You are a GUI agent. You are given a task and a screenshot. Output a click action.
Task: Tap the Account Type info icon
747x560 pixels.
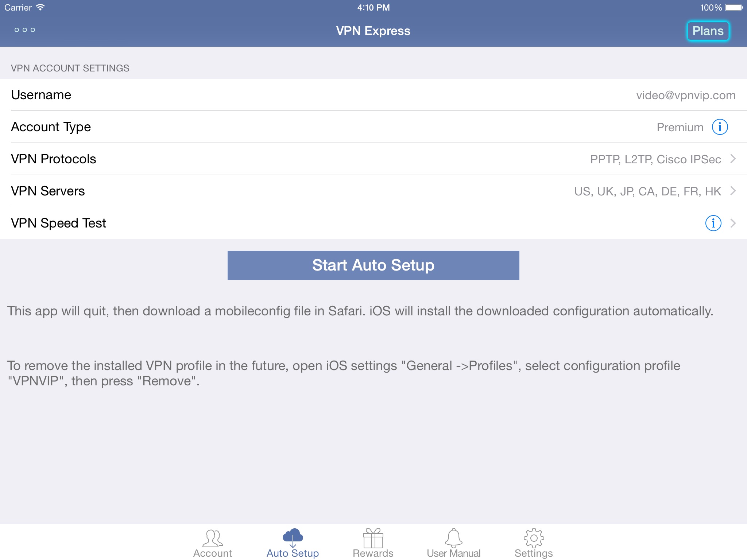720,127
